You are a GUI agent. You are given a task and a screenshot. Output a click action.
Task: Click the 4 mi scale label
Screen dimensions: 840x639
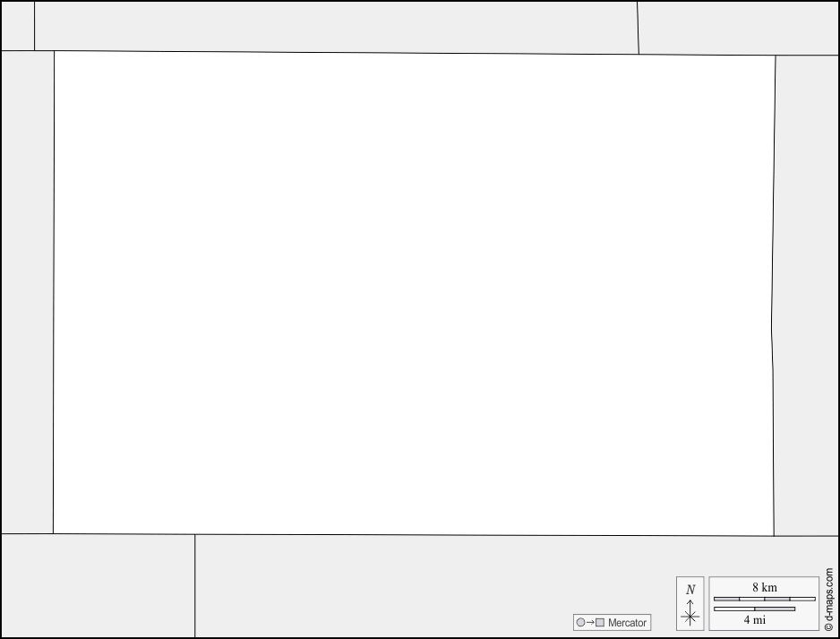[754, 620]
